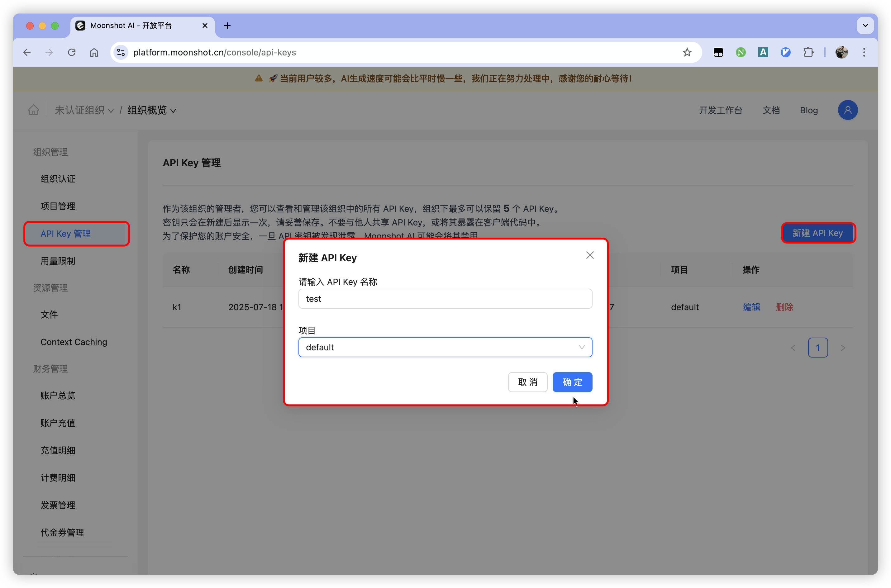891x588 pixels.
Task: Click site information icon in address bar
Action: [x=121, y=53]
